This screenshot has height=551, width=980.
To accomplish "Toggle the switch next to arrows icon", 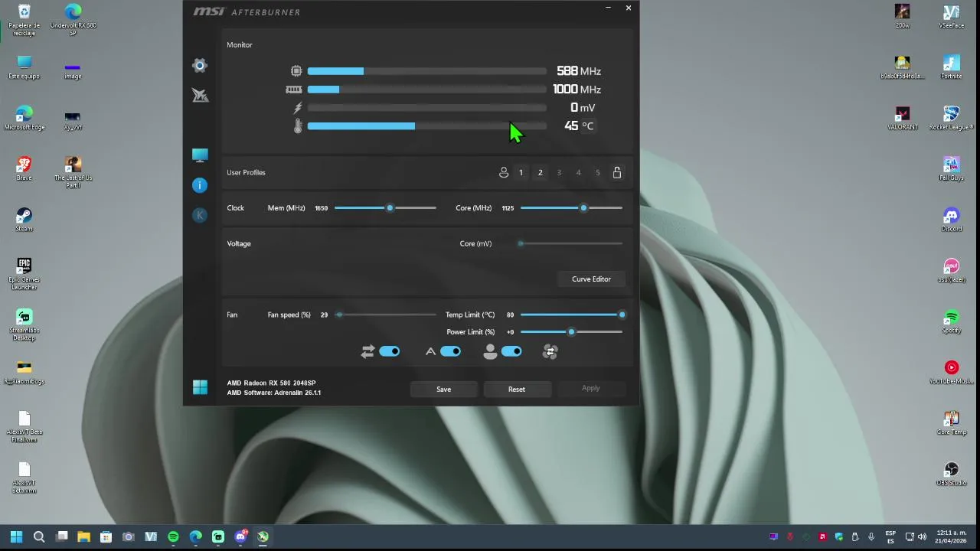I will pos(389,351).
